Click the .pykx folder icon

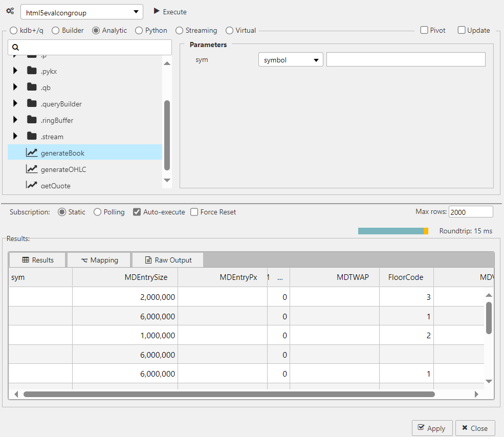pos(31,71)
